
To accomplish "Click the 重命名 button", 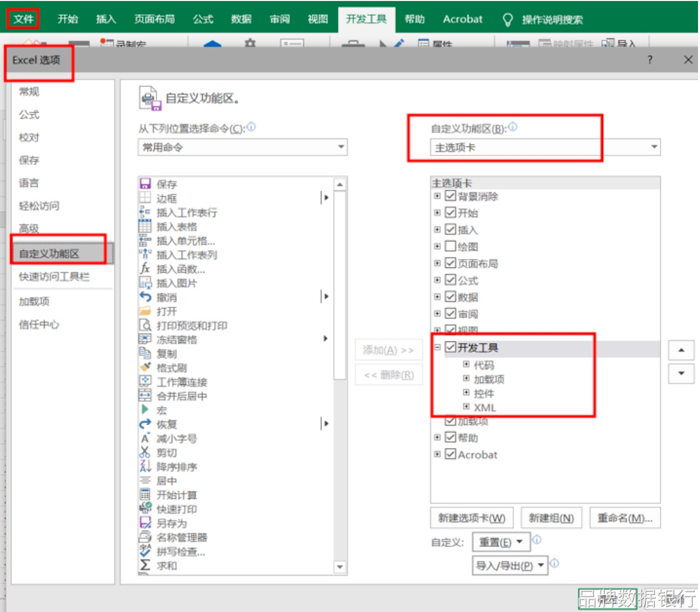I will [x=625, y=518].
